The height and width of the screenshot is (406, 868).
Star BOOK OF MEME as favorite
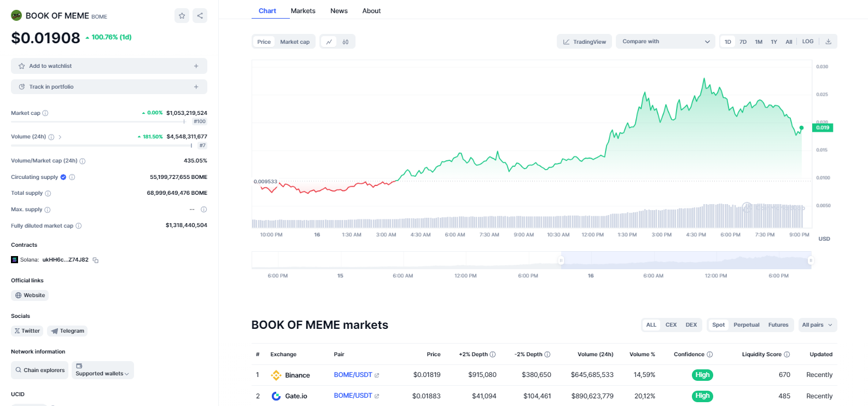pyautogui.click(x=182, y=16)
